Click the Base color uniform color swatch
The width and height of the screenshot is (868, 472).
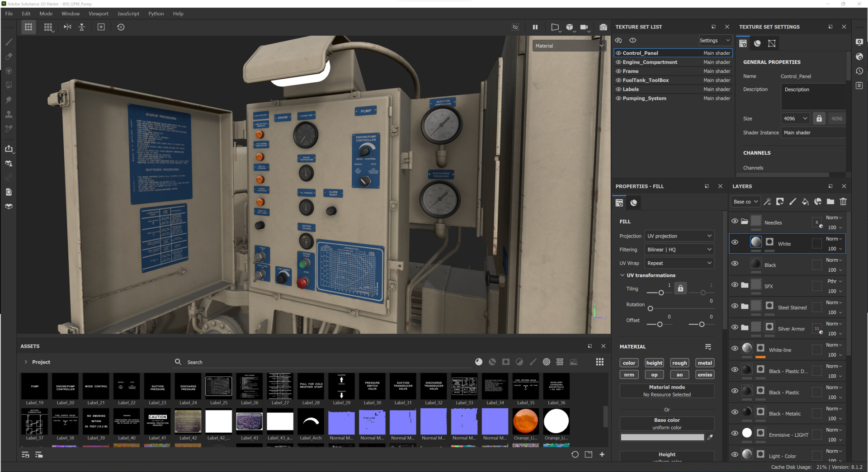pos(662,437)
